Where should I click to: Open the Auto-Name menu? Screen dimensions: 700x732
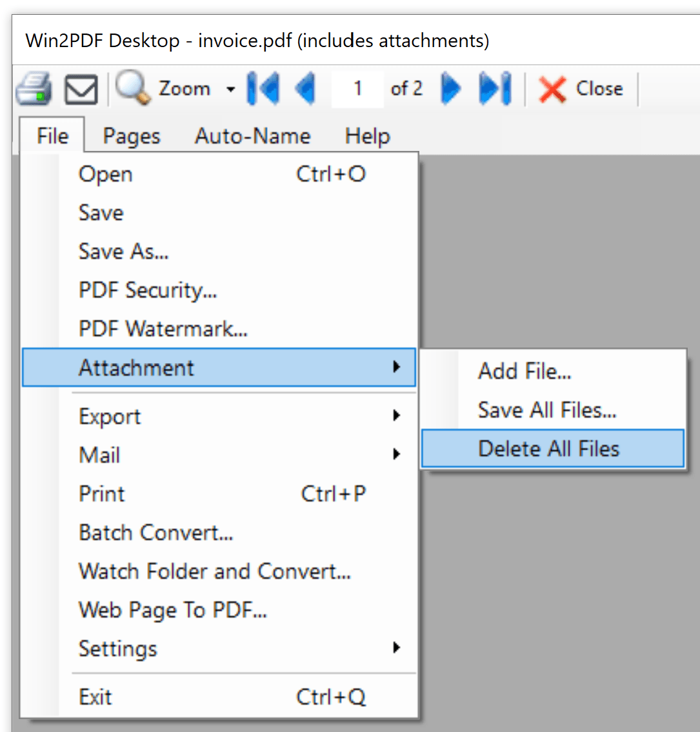point(252,136)
